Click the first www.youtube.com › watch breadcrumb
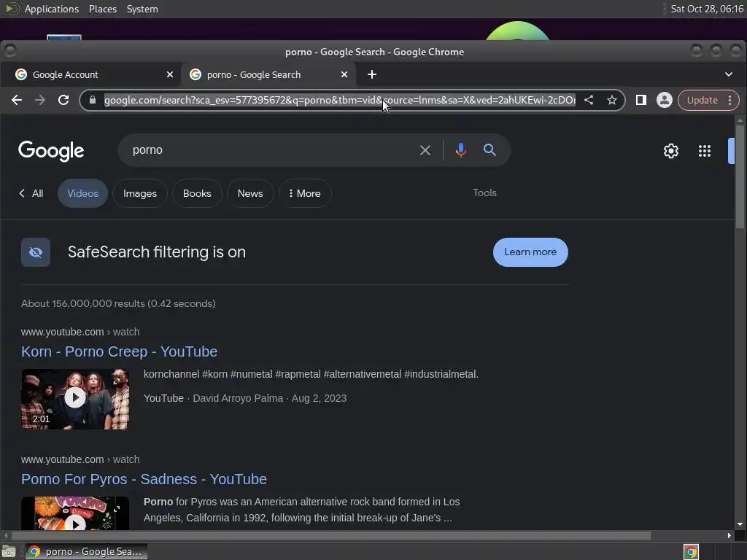The width and height of the screenshot is (747, 560). click(80, 332)
